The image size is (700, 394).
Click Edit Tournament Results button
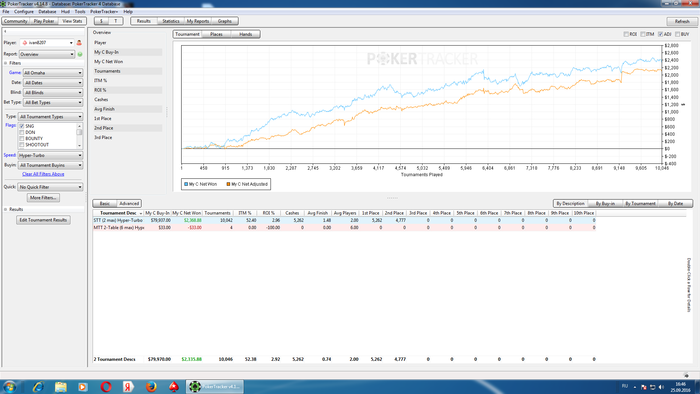[x=43, y=220]
